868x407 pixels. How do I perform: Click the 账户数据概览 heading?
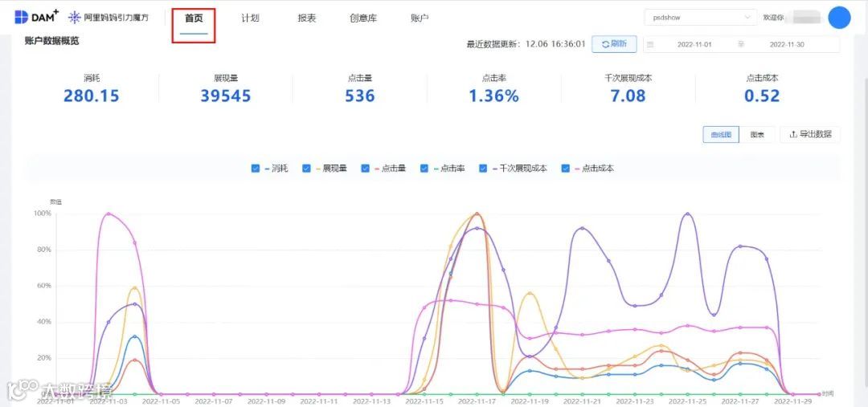[x=51, y=42]
